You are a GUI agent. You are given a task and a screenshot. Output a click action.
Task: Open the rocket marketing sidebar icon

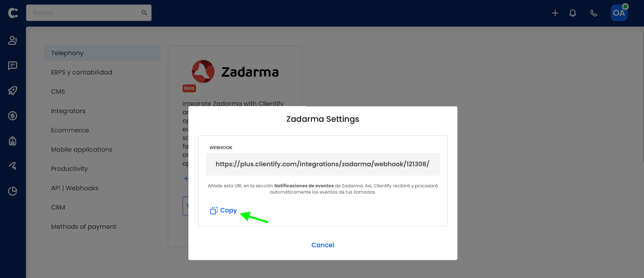coord(13,91)
